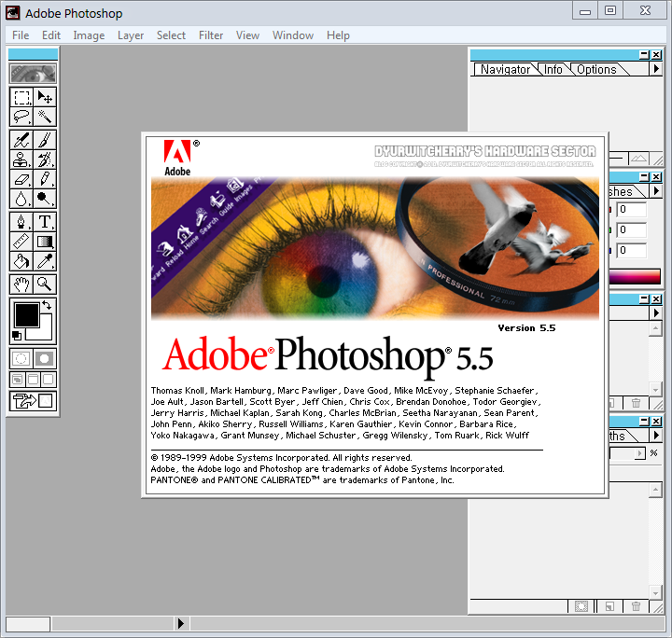Select the Dodge tool

45,199
